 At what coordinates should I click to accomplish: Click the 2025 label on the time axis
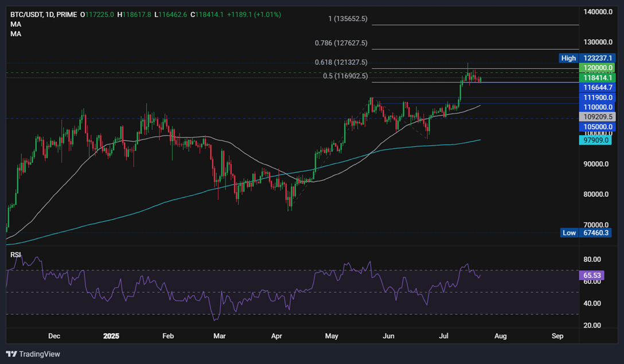pos(111,336)
